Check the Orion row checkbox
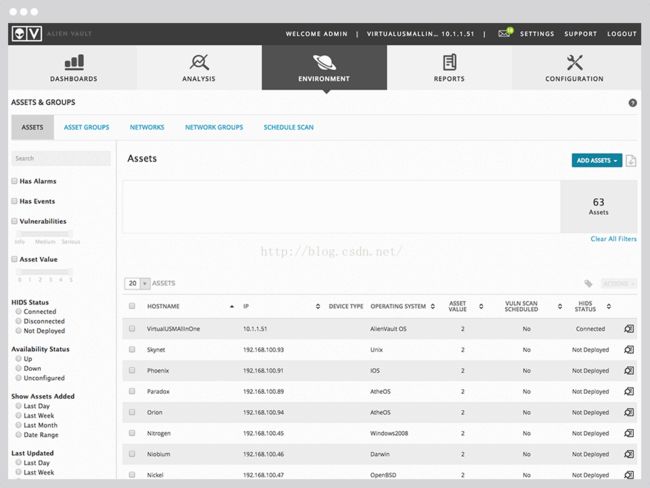 click(x=132, y=412)
